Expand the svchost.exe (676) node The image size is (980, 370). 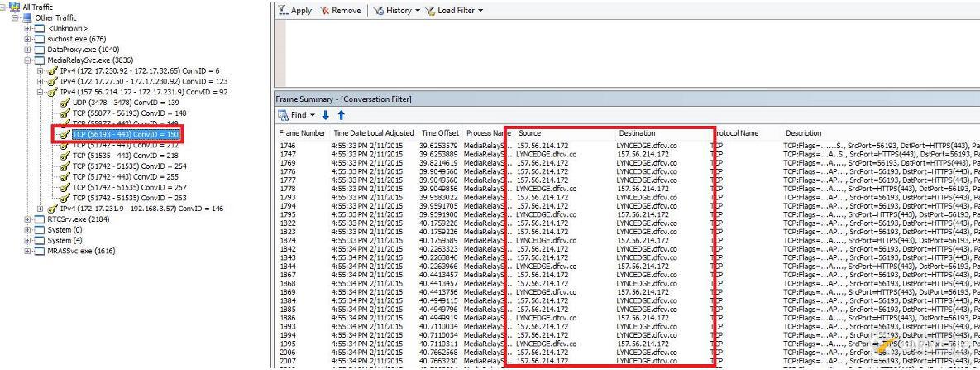(x=27, y=39)
